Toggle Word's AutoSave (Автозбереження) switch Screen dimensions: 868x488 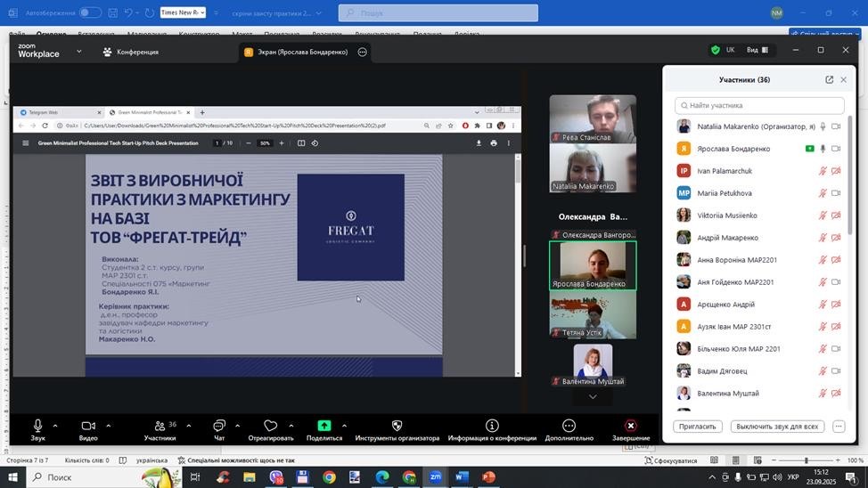(x=90, y=12)
